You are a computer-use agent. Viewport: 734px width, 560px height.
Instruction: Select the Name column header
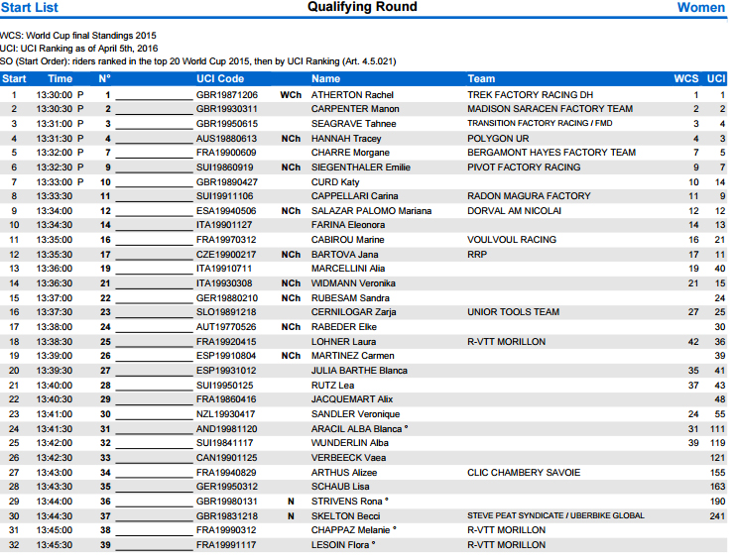(x=325, y=78)
